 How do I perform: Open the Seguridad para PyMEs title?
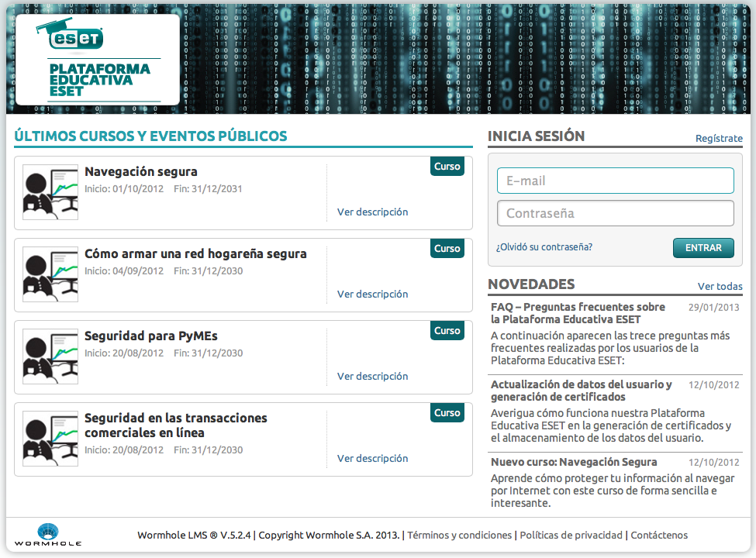[x=151, y=336]
